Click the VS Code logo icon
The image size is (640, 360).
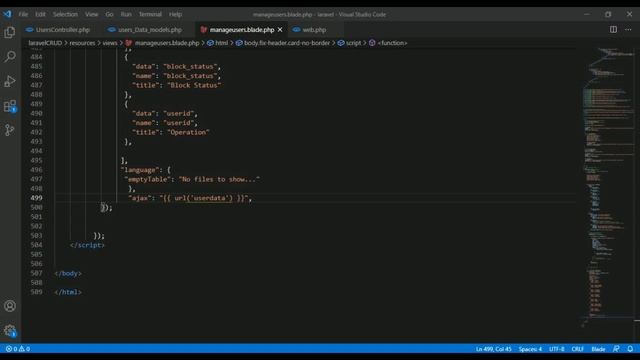pyautogui.click(x=7, y=14)
